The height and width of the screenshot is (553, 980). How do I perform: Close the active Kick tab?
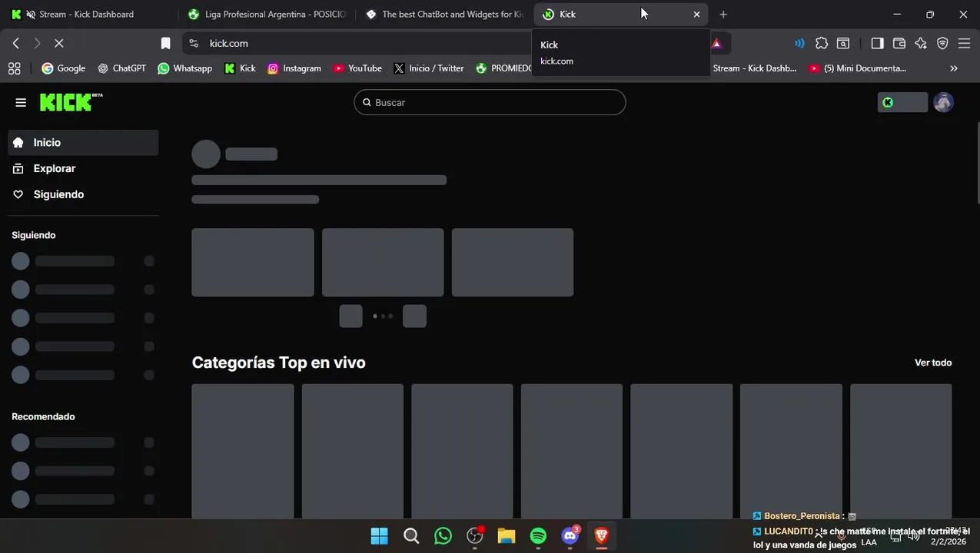696,14
